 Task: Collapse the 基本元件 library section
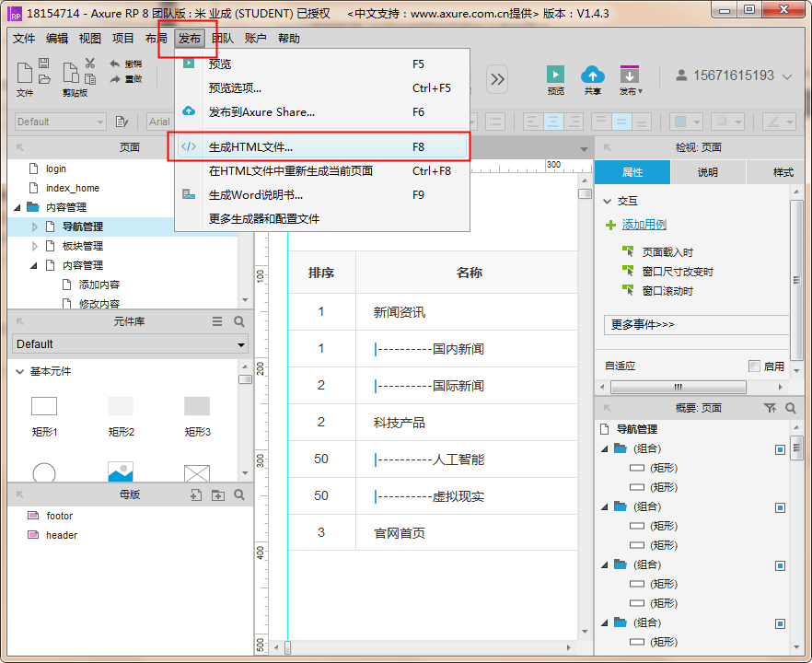point(19,371)
